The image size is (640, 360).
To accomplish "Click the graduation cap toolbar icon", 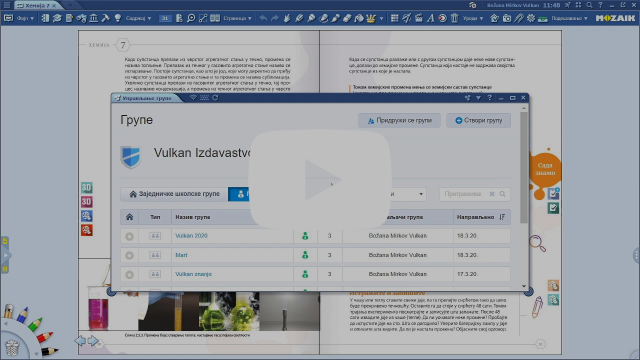I will pyautogui.click(x=57, y=18).
